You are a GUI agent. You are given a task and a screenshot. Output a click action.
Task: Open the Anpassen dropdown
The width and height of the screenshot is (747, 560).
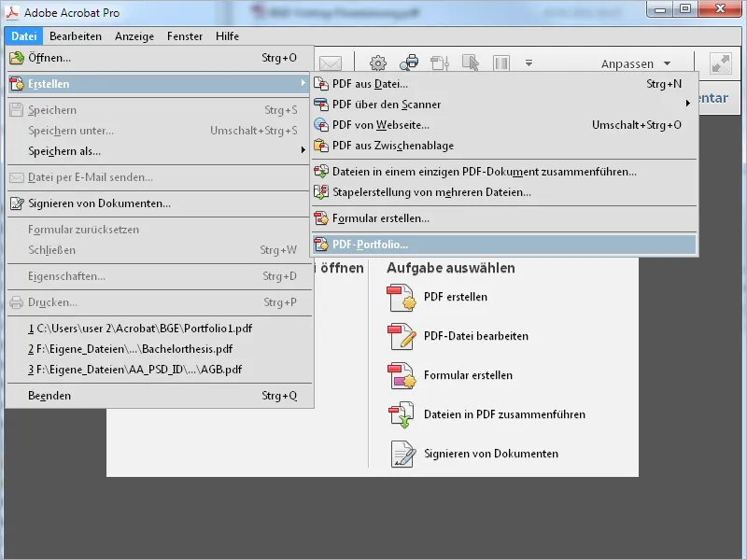636,63
